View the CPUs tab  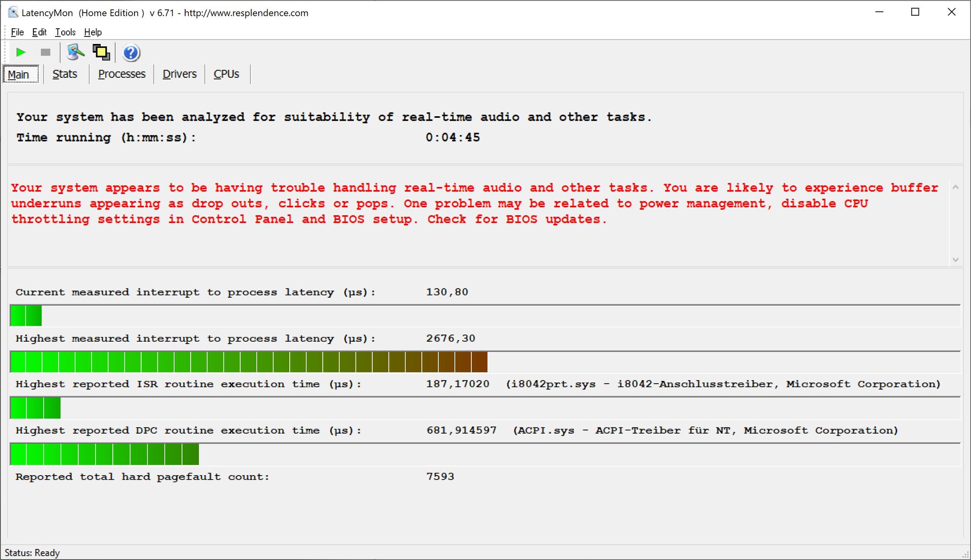point(226,74)
